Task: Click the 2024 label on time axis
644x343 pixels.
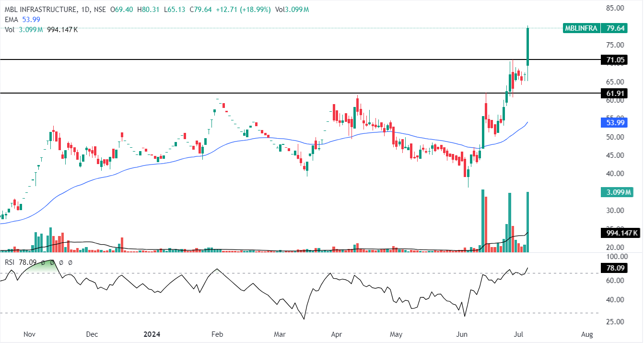Action: point(152,333)
